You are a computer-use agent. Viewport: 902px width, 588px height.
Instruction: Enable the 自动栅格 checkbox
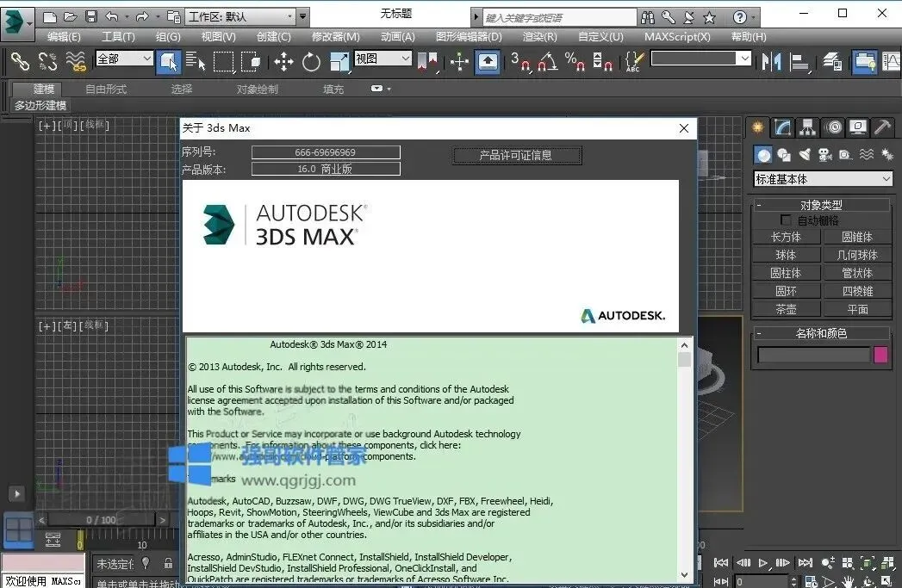click(786, 220)
